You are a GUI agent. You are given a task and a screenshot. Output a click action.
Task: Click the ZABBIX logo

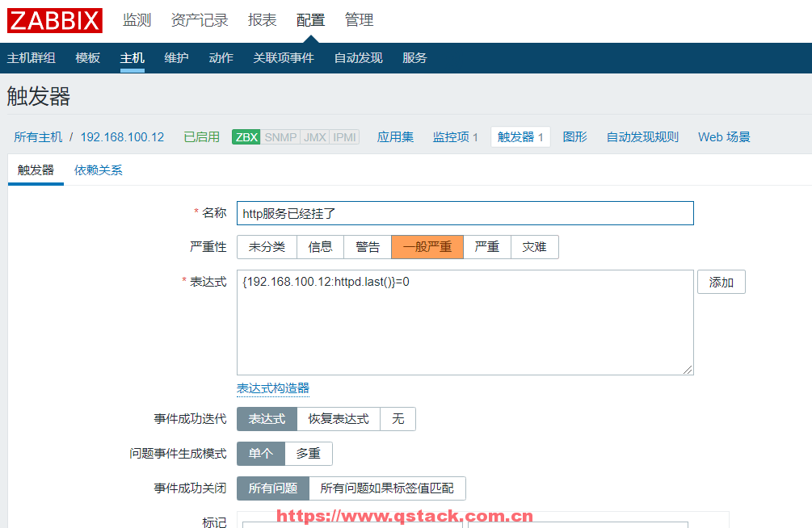55,20
